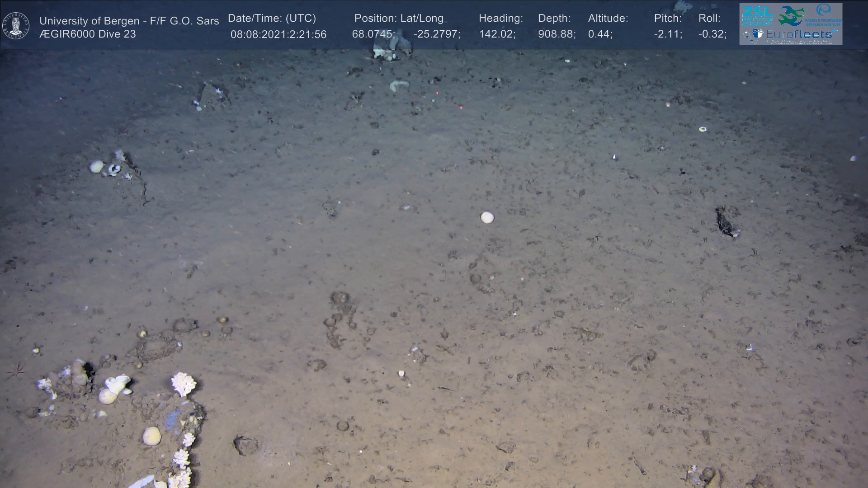The image size is (868, 488).
Task: Click the green-blue fish emblem logo
Action: point(791,15)
